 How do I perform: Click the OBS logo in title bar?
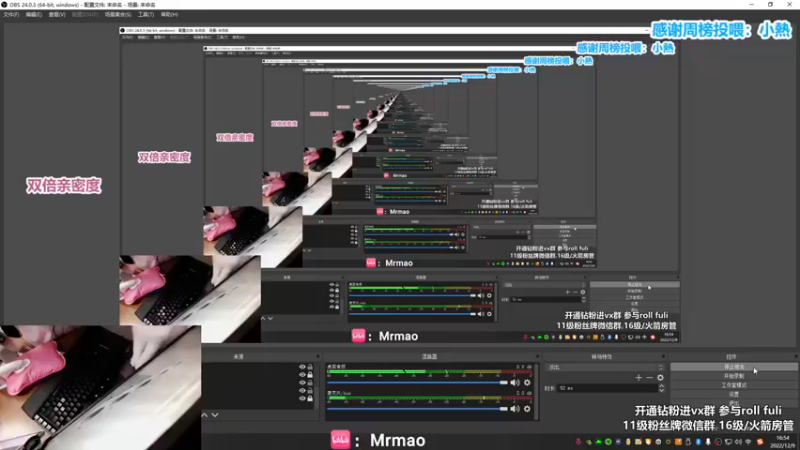click(4, 5)
